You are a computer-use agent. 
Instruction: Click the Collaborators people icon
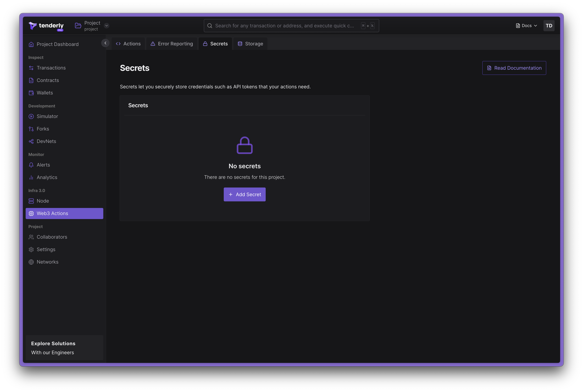pyautogui.click(x=31, y=237)
